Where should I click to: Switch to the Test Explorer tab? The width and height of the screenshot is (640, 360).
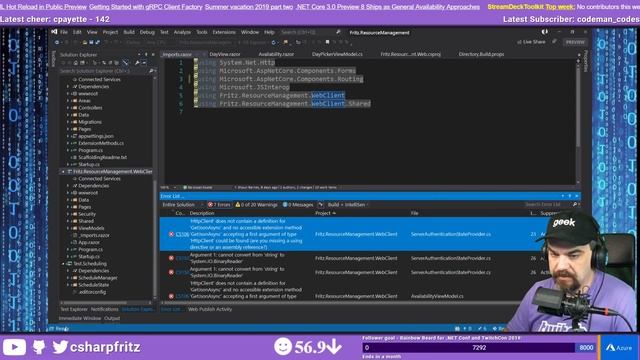coord(74,309)
